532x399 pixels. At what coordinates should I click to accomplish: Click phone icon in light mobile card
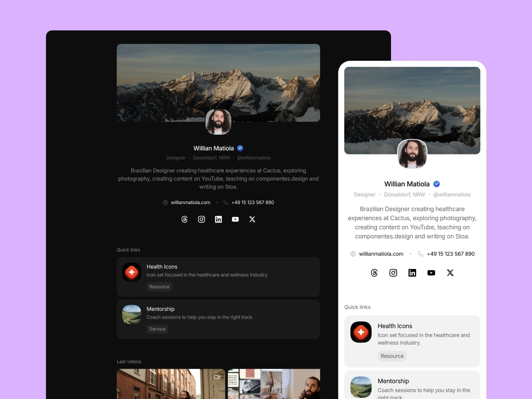click(421, 254)
